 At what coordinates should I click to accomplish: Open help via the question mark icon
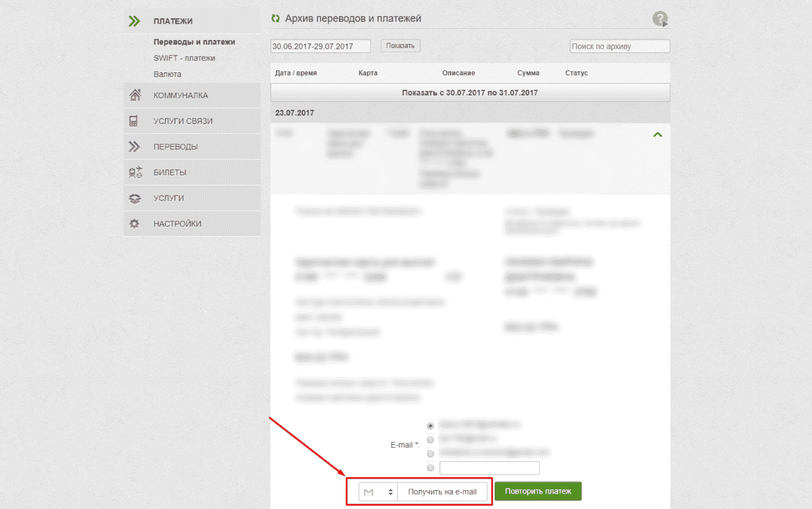point(660,20)
